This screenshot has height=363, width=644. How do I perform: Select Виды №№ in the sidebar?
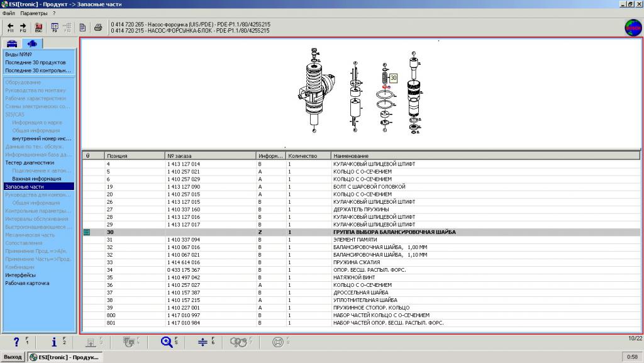point(18,54)
